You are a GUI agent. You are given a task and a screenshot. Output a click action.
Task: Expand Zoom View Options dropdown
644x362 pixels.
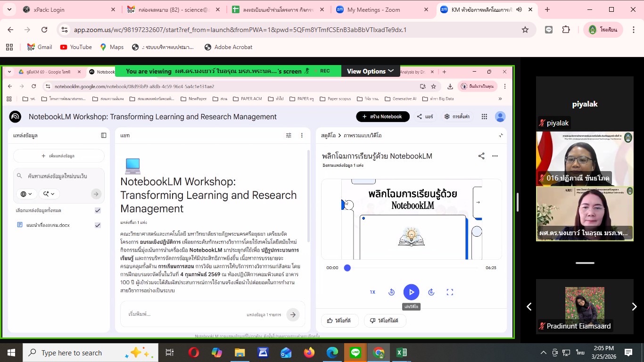pos(370,71)
